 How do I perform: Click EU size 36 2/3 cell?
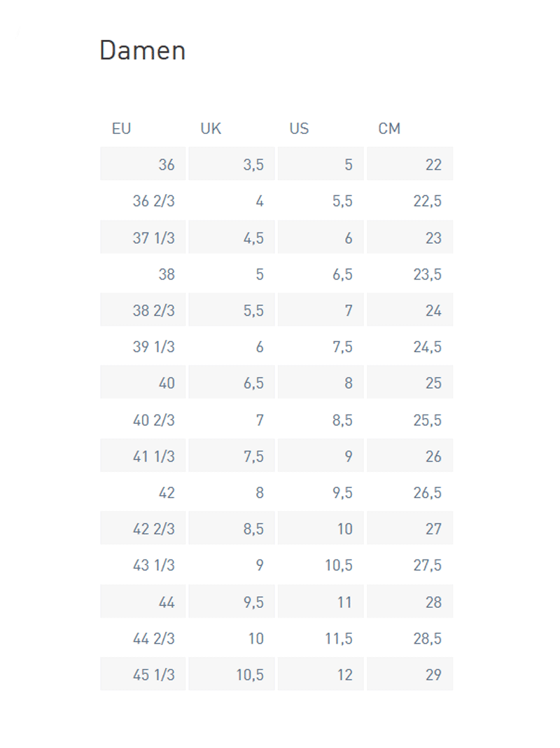pos(143,201)
